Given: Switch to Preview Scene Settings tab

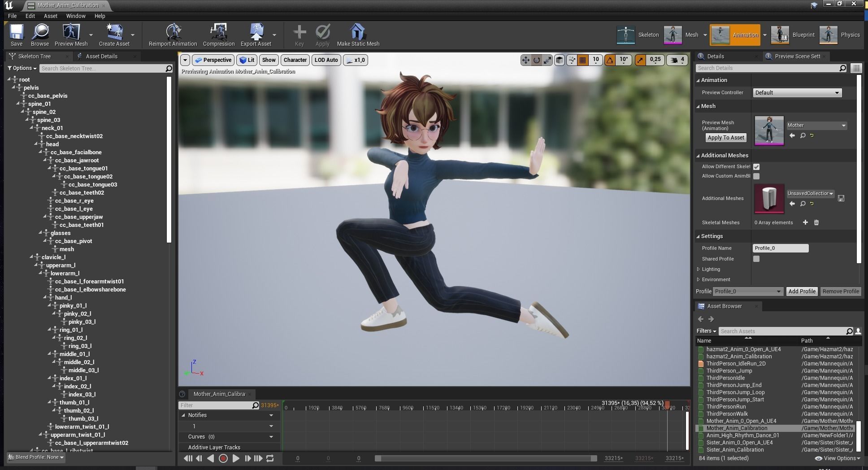Looking at the screenshot, I should (797, 56).
